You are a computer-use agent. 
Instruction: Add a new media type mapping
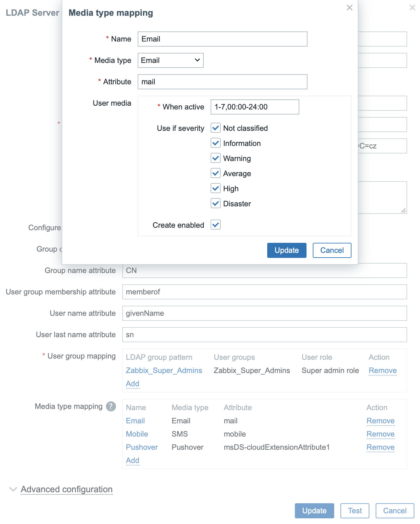[x=132, y=460]
